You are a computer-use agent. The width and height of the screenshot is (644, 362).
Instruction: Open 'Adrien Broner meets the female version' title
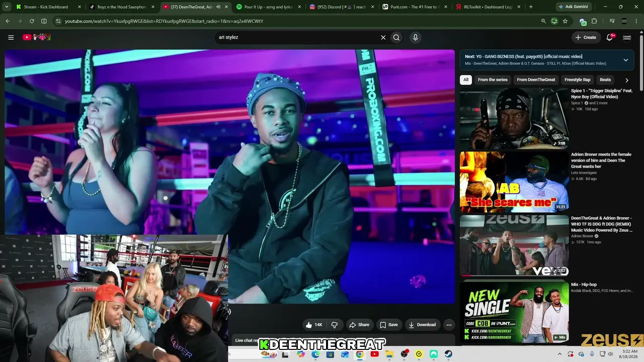[x=601, y=160]
